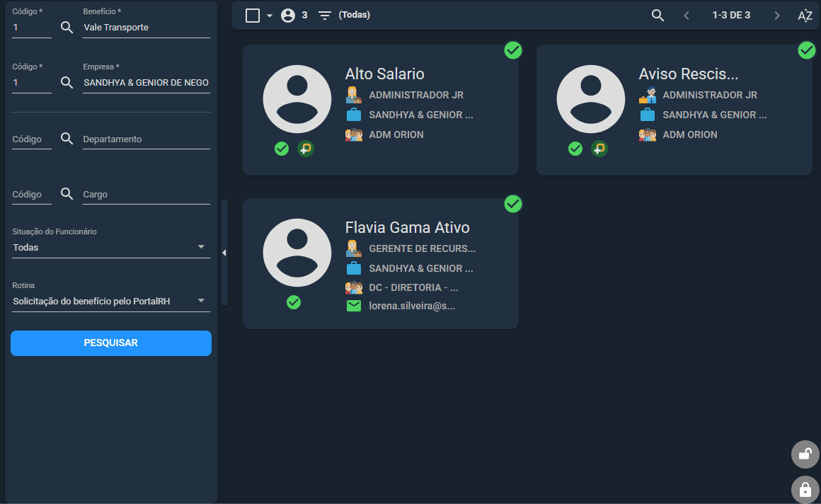821x504 pixels.
Task: Click Cargo code field
Action: click(32, 195)
